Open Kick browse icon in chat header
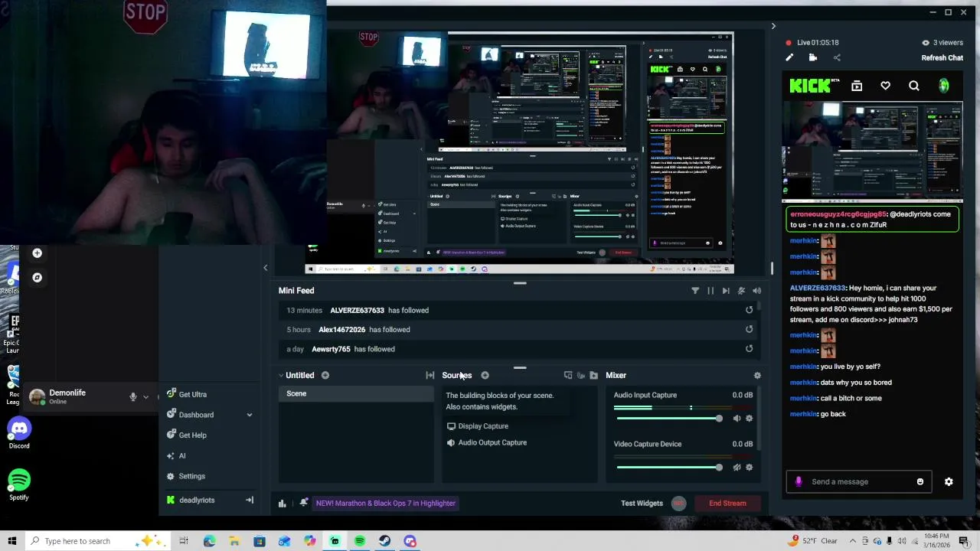 pyautogui.click(x=857, y=86)
